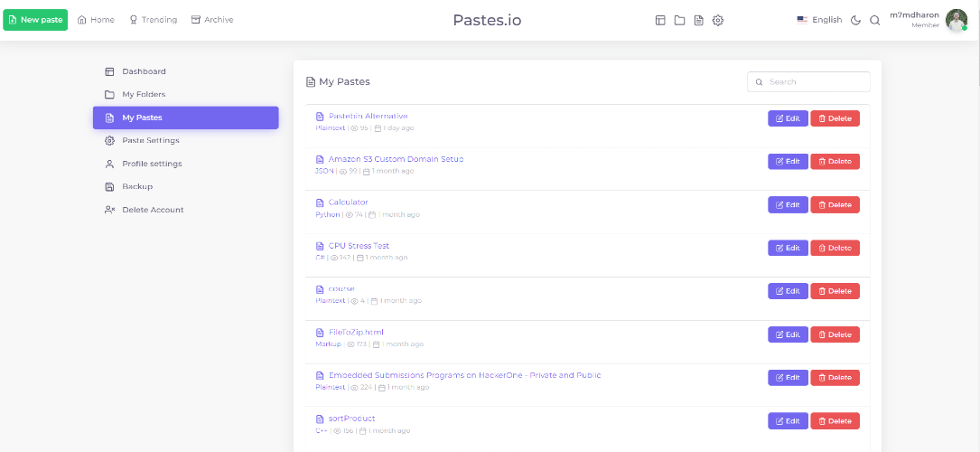Click the file icon beside CPU Stress Test
The image size is (980, 452).
(x=320, y=246)
